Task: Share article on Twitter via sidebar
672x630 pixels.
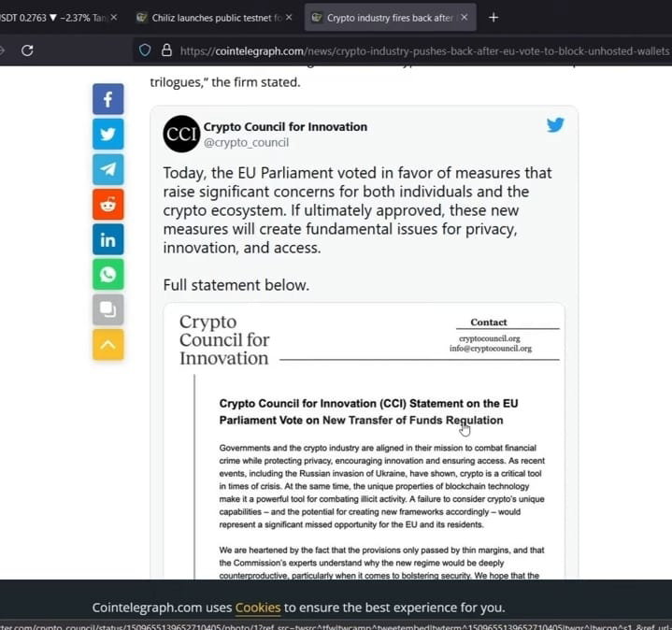Action: (x=108, y=135)
